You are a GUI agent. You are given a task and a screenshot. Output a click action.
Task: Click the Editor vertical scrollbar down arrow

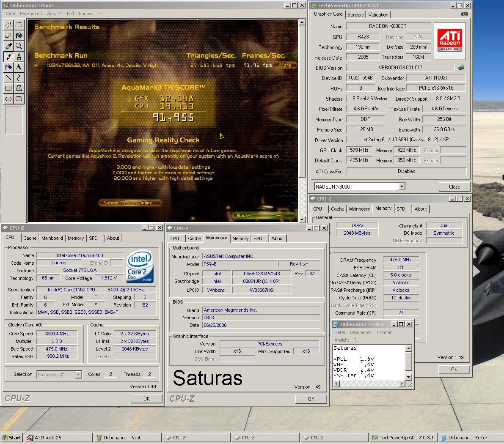408,376
